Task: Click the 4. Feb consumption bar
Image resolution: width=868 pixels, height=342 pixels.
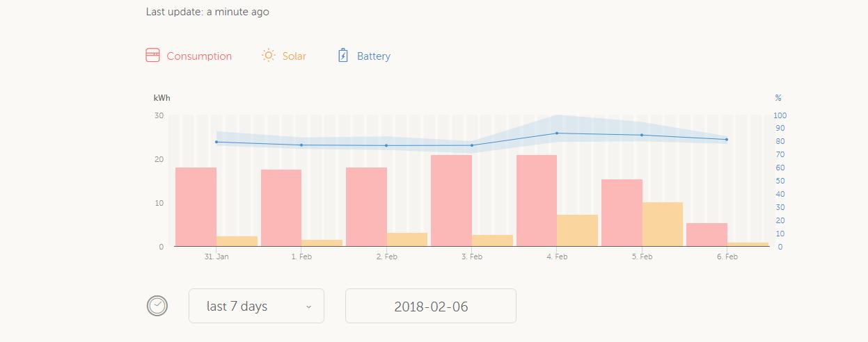Action: point(537,200)
